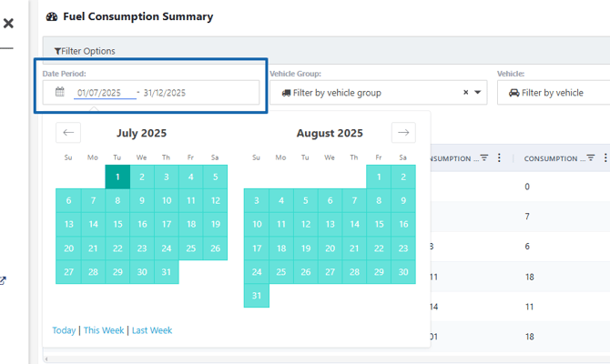Open the Vehicle Group dropdown arrow

click(x=479, y=93)
